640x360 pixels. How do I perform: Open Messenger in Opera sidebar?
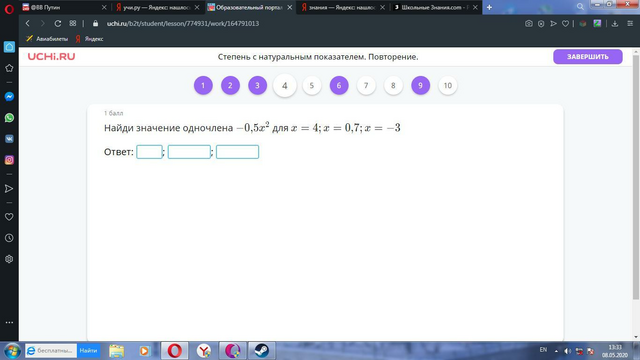pos(9,97)
